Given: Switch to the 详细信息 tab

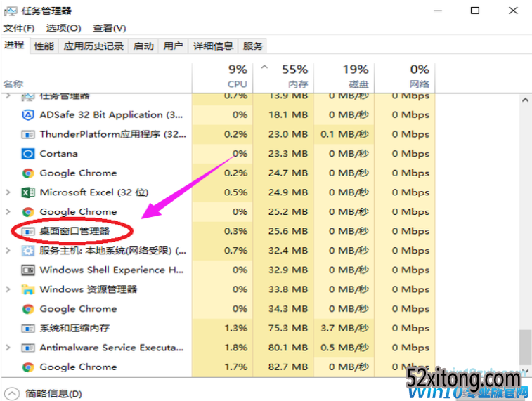Looking at the screenshot, I should [x=213, y=46].
